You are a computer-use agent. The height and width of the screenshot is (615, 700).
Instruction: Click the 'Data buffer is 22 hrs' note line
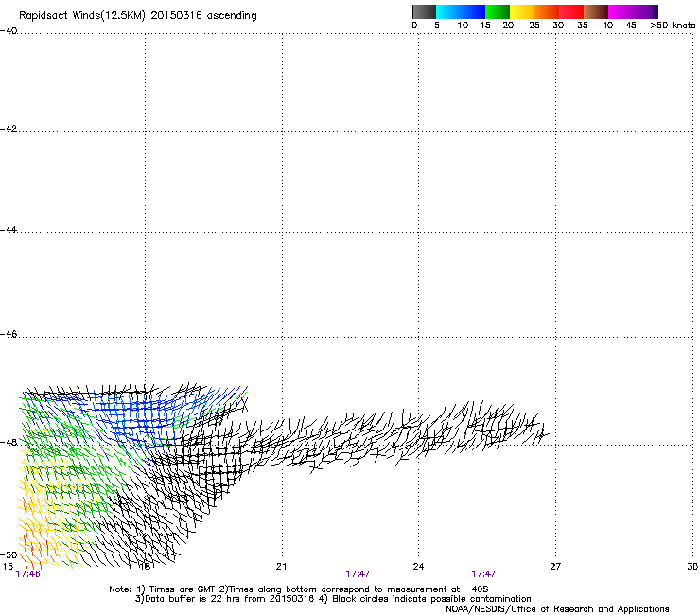[x=333, y=599]
